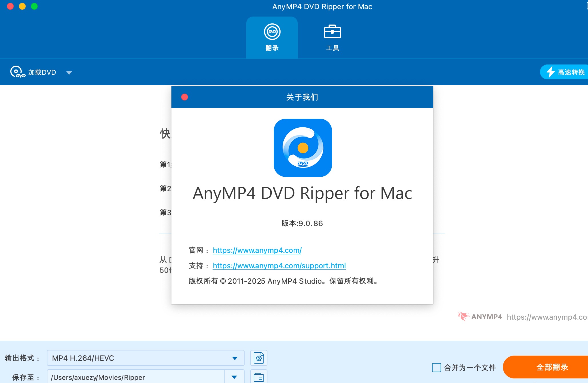Open the MP4 H.264/HEVC output format dropdown
Screen dimensions: 588x383
(145, 358)
